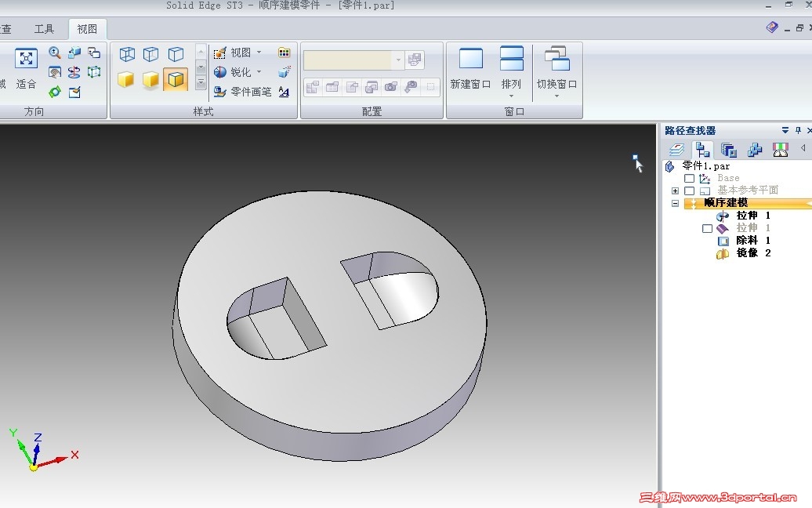The height and width of the screenshot is (508, 812).
Task: Switch to the 视图 ribbon tab
Action: click(x=87, y=29)
